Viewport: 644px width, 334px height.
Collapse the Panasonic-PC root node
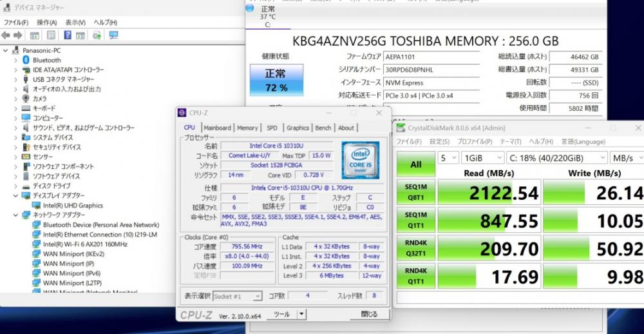click(5, 50)
